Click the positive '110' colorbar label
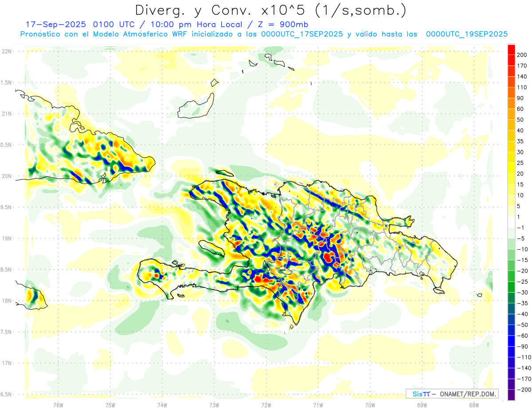 point(522,87)
